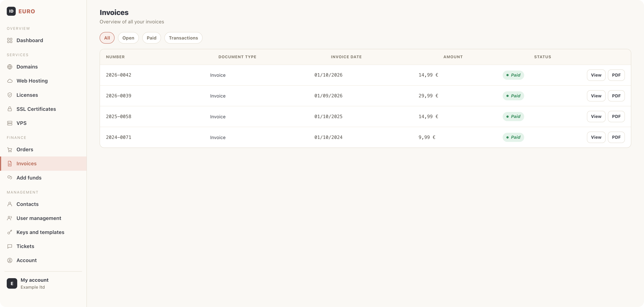Click the person icon for Contacts
The width and height of the screenshot is (644, 307).
pyautogui.click(x=10, y=204)
